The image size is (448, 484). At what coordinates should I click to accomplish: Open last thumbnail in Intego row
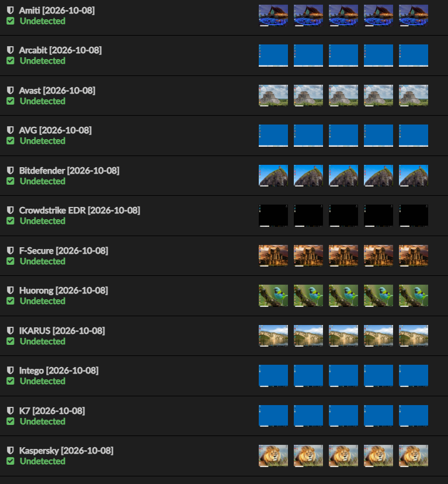point(414,376)
